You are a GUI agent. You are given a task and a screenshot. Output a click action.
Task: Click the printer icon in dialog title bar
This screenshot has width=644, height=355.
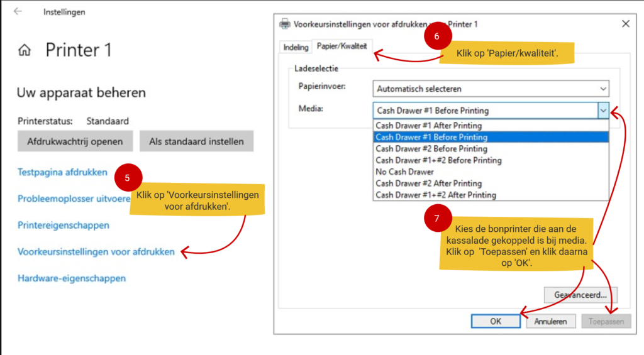coord(285,24)
